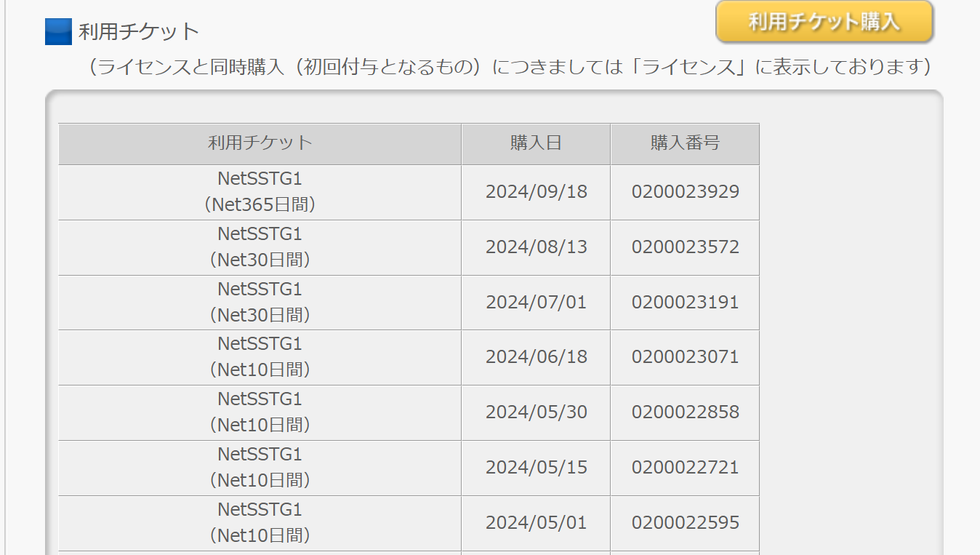Click the purchase date 2024/09/18
Screen dimensions: 980x555
click(x=536, y=192)
